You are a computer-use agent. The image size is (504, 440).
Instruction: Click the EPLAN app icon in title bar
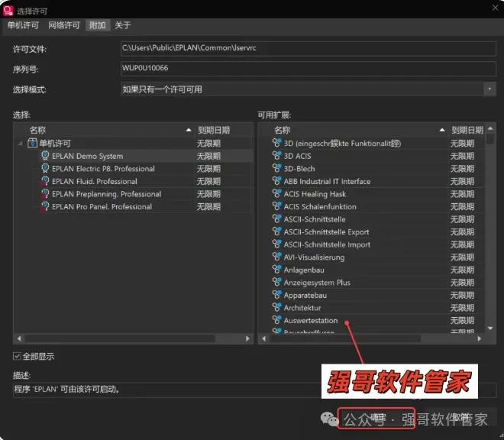[x=8, y=11]
